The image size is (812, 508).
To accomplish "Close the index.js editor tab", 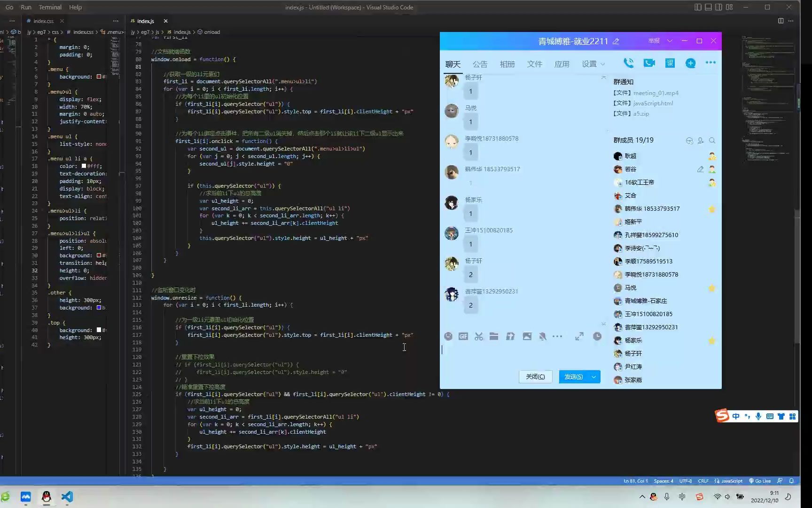I will [165, 21].
